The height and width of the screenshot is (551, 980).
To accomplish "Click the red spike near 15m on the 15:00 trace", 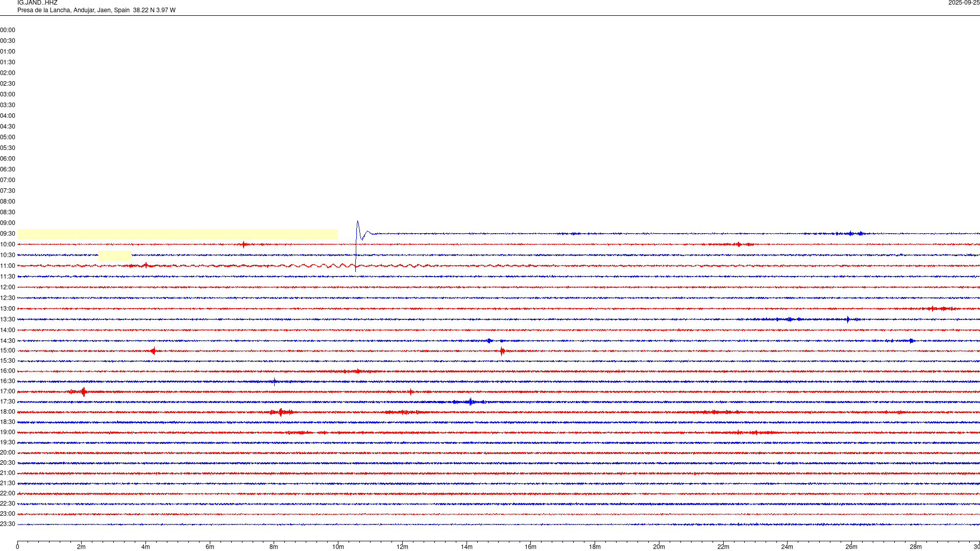I will [502, 351].
